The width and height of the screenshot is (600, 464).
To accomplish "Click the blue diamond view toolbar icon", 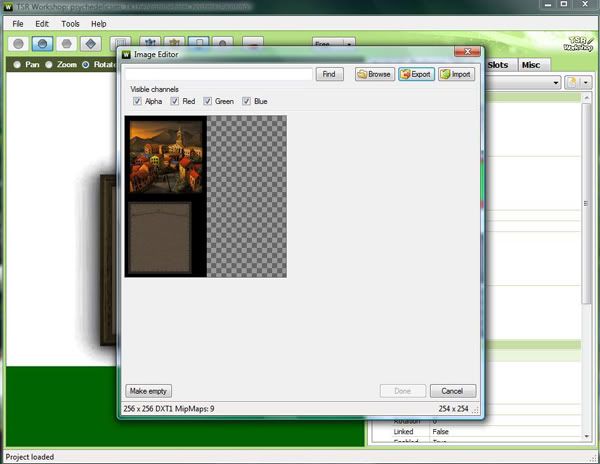I will tap(91, 44).
